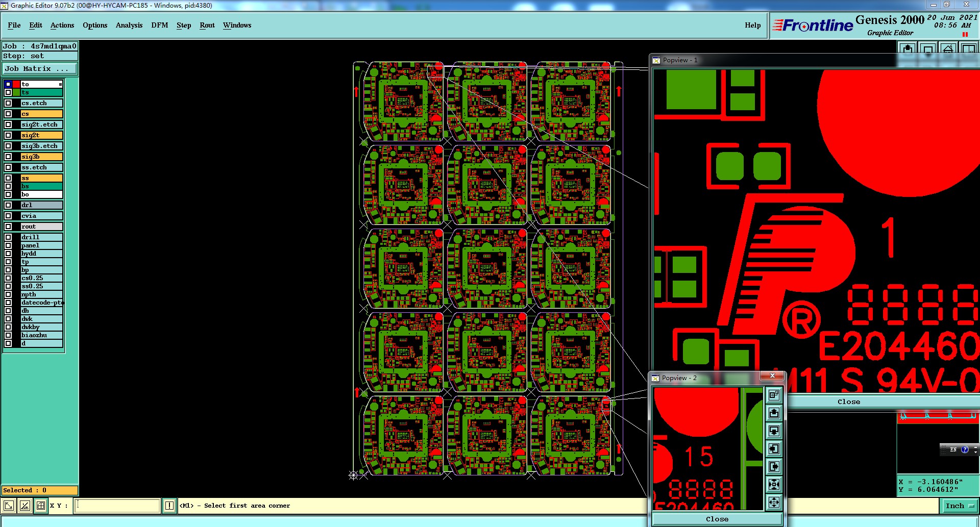Toggle display of layer 'ts'
Viewport: 980px width, 527px height.
click(8, 92)
